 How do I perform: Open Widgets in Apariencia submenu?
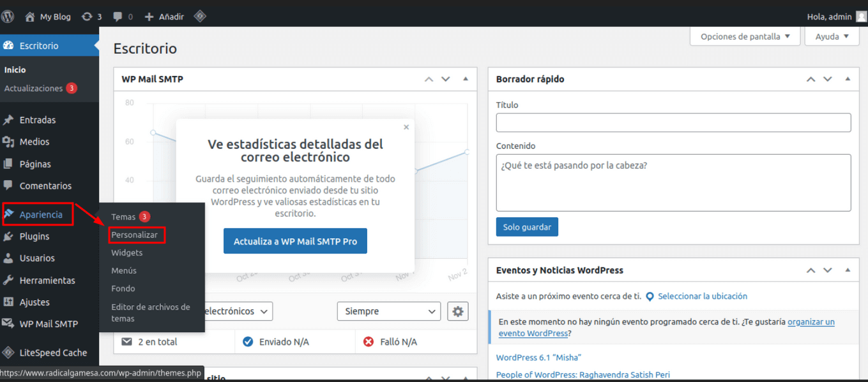[126, 252]
